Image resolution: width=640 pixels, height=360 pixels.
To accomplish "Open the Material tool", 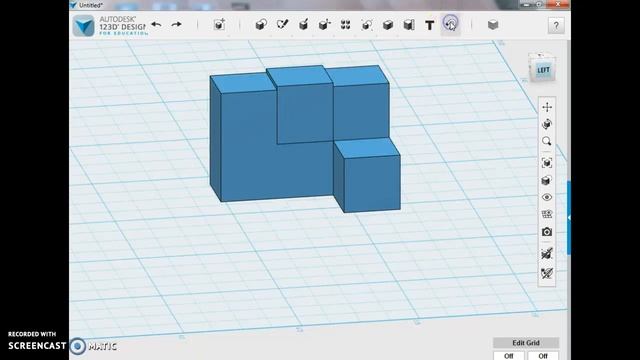I will pos(493,25).
